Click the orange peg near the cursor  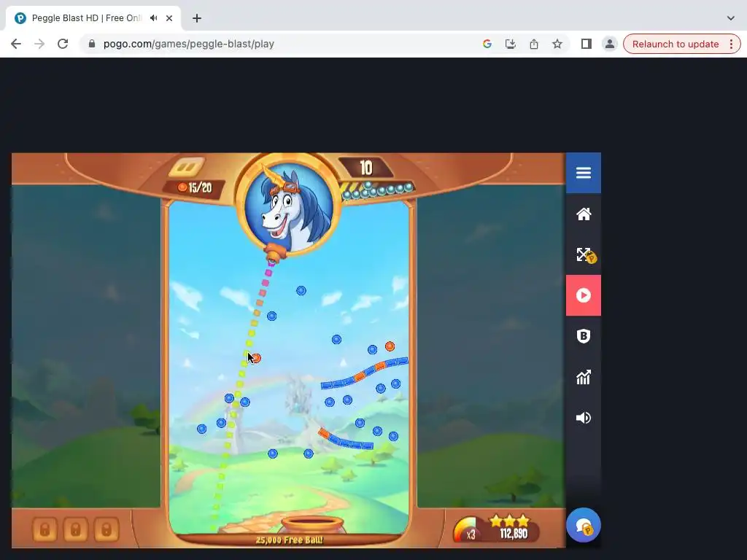click(x=256, y=357)
